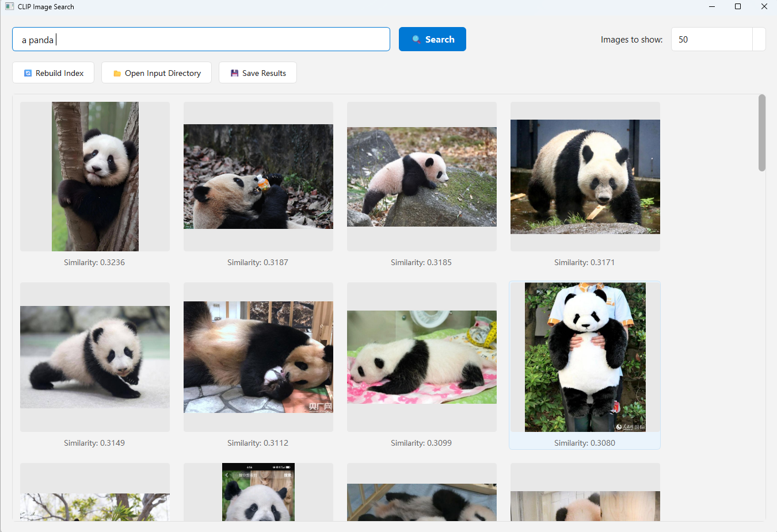777x532 pixels.
Task: Click the Rebuild Index button text
Action: click(59, 73)
